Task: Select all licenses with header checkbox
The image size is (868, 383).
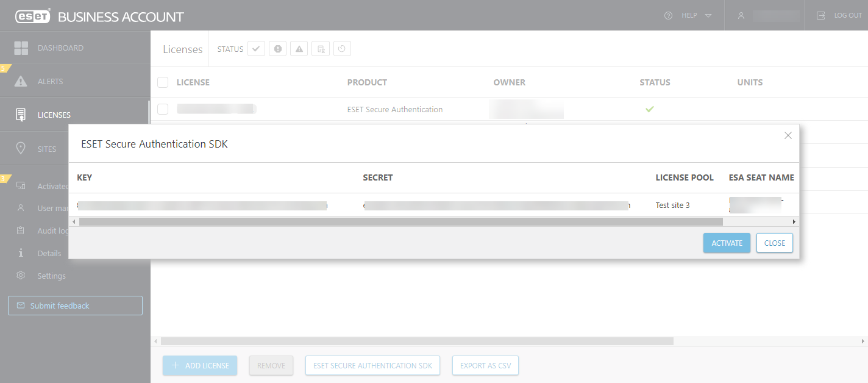Action: click(163, 82)
